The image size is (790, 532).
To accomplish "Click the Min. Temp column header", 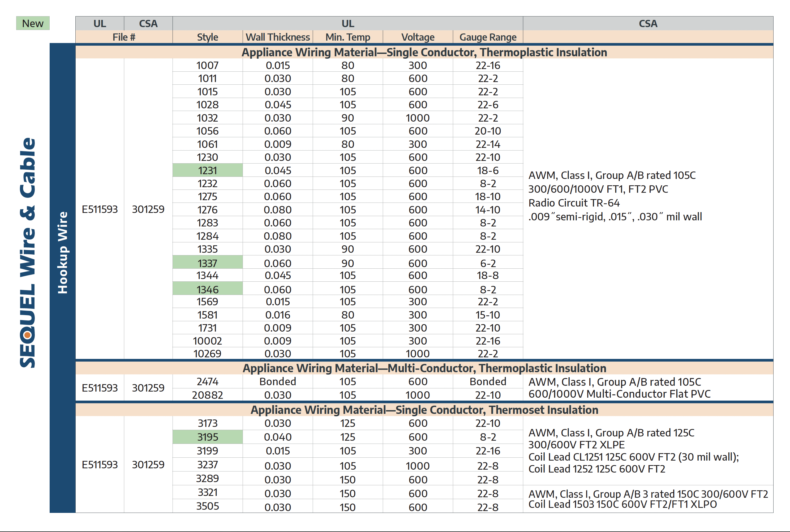I will [347, 37].
